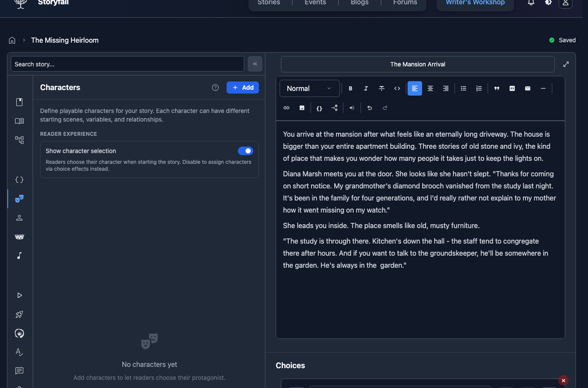
Task: Open the chapters book panel
Action: [x=19, y=121]
